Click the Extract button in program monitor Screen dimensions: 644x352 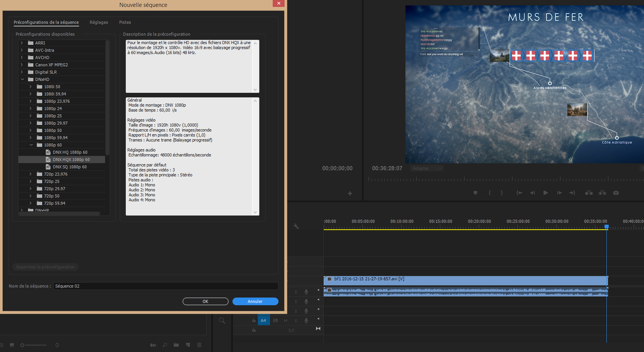pos(602,193)
